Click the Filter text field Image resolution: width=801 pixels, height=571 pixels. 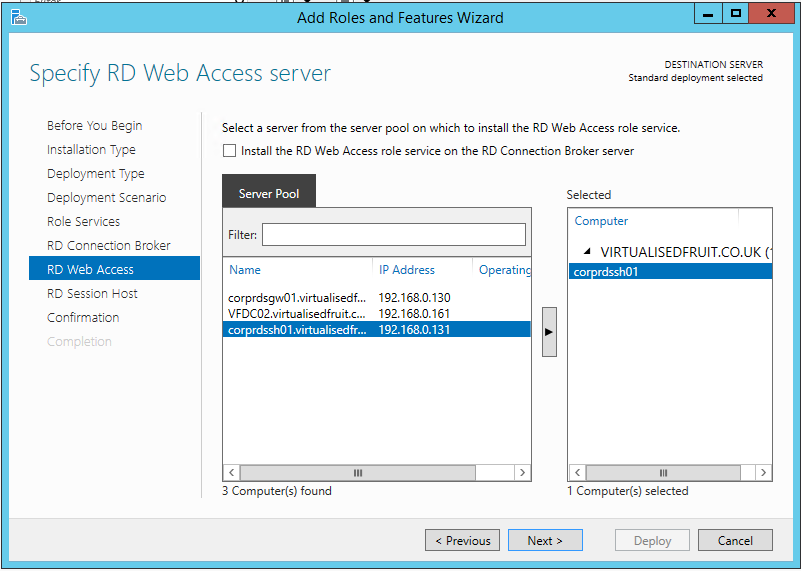pyautogui.click(x=393, y=235)
